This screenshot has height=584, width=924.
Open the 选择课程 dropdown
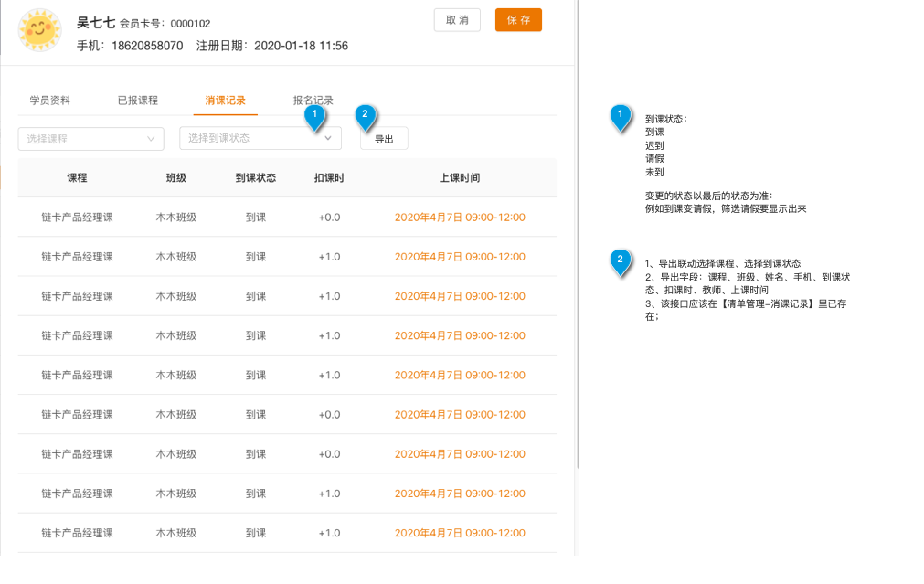tap(90, 139)
